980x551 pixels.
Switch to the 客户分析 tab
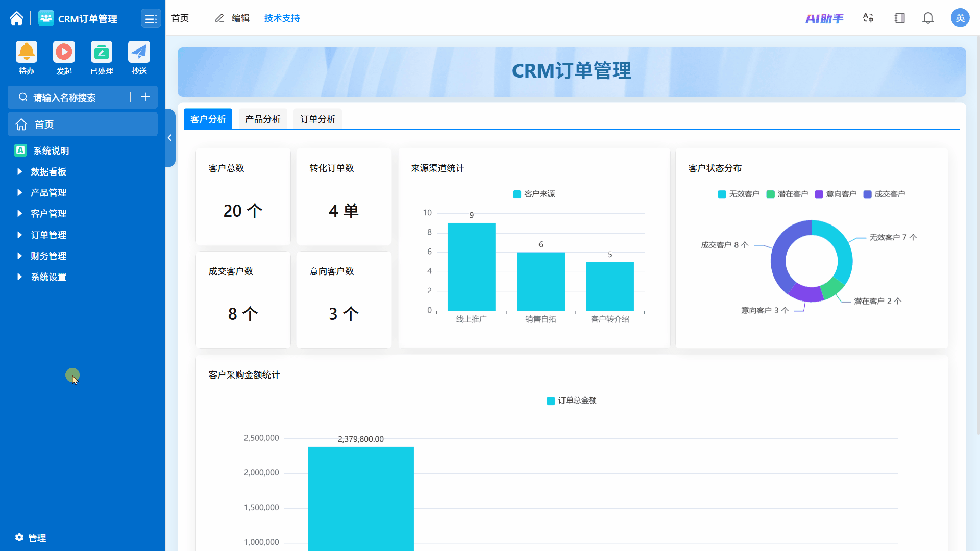click(208, 119)
